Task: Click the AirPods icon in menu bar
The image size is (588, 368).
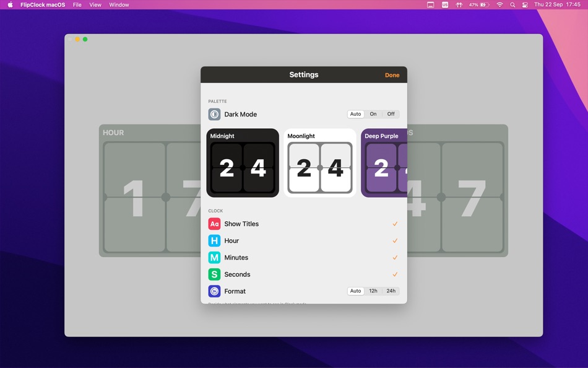Action: coord(459,5)
